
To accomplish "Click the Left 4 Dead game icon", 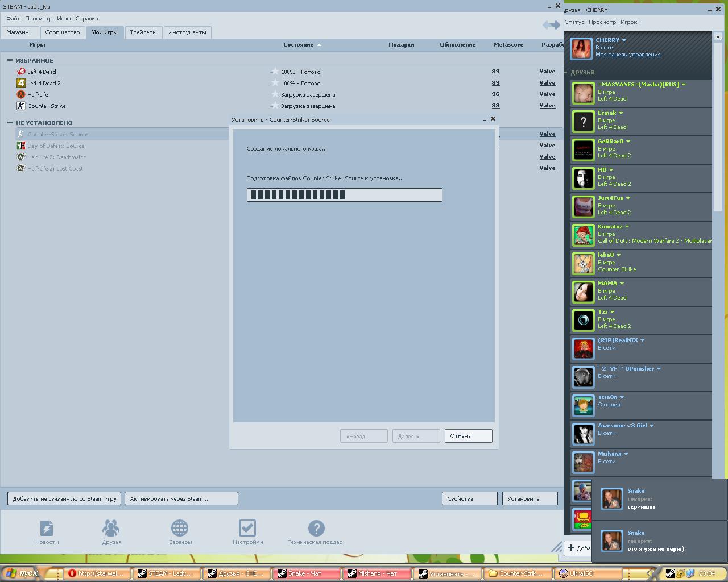I will pyautogui.click(x=21, y=72).
